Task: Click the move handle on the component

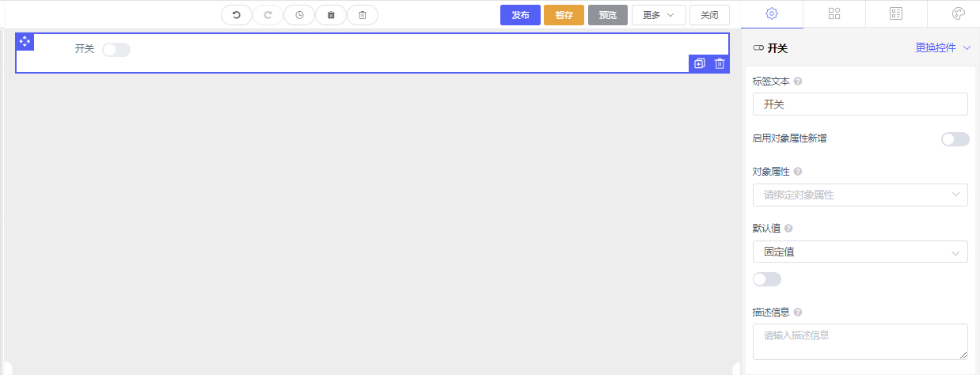Action: click(x=25, y=41)
